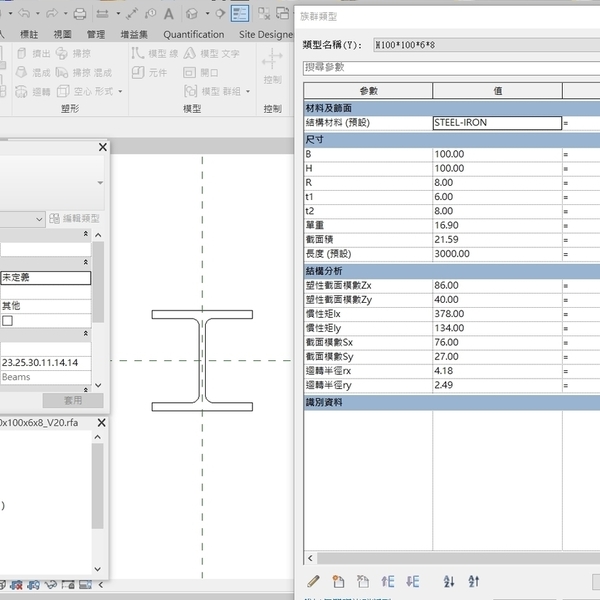
Task: Open the Quantification ribbon tab
Action: tap(194, 34)
